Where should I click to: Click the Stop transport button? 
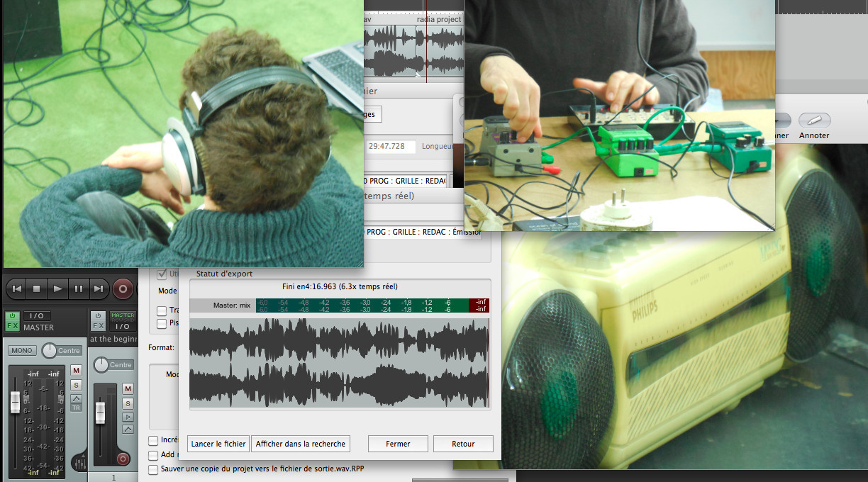click(x=37, y=289)
